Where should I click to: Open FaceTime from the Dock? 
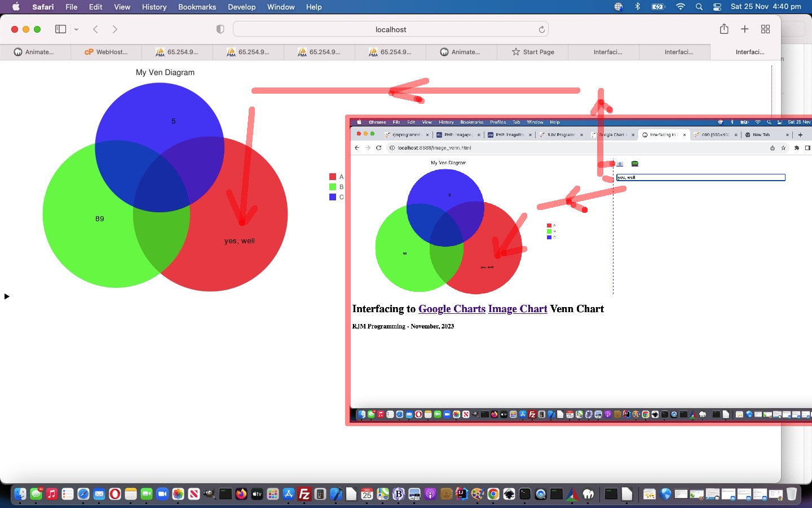pos(147,494)
